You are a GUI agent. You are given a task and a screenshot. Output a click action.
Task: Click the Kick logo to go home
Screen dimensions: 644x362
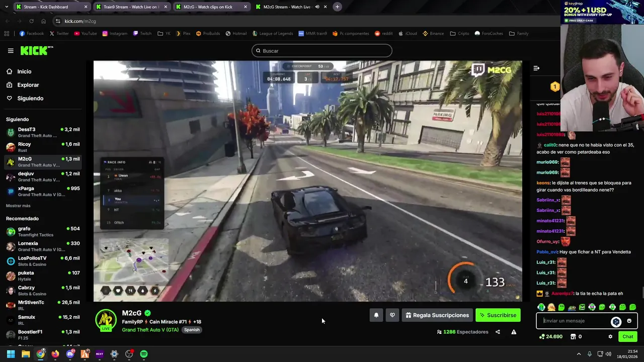36,50
